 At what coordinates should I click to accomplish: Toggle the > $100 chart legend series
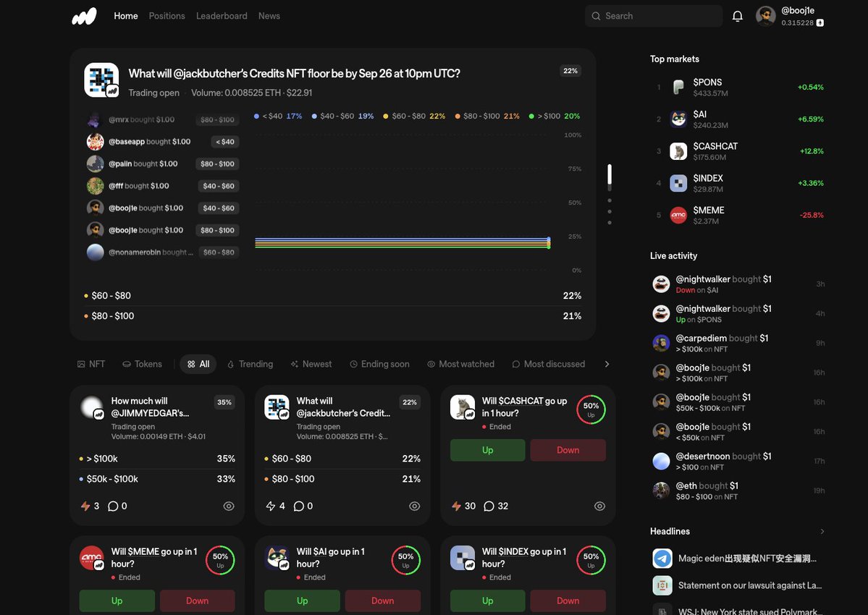(x=554, y=116)
